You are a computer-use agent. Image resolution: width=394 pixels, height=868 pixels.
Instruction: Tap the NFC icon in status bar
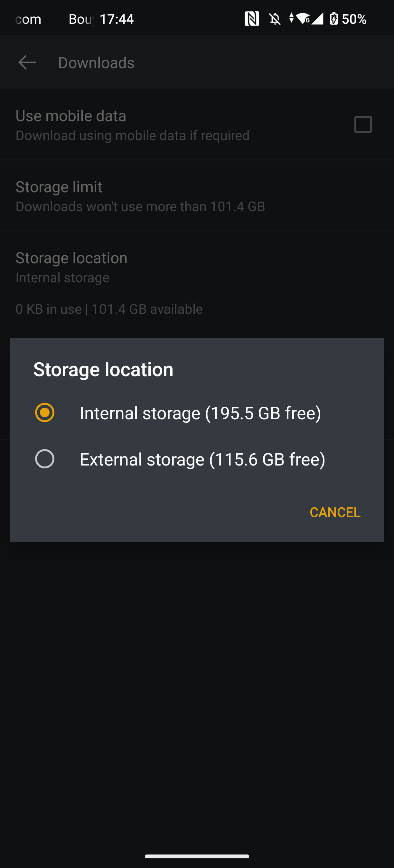click(252, 19)
